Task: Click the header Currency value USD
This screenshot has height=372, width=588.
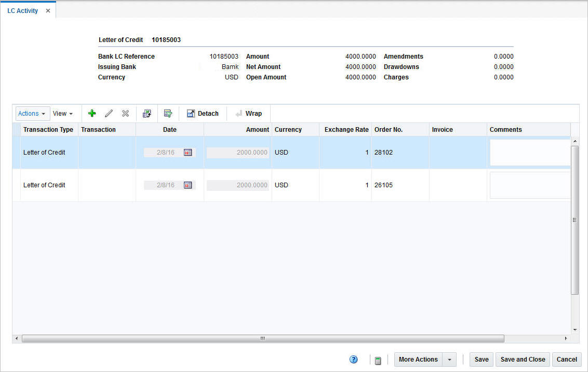Action: [231, 77]
